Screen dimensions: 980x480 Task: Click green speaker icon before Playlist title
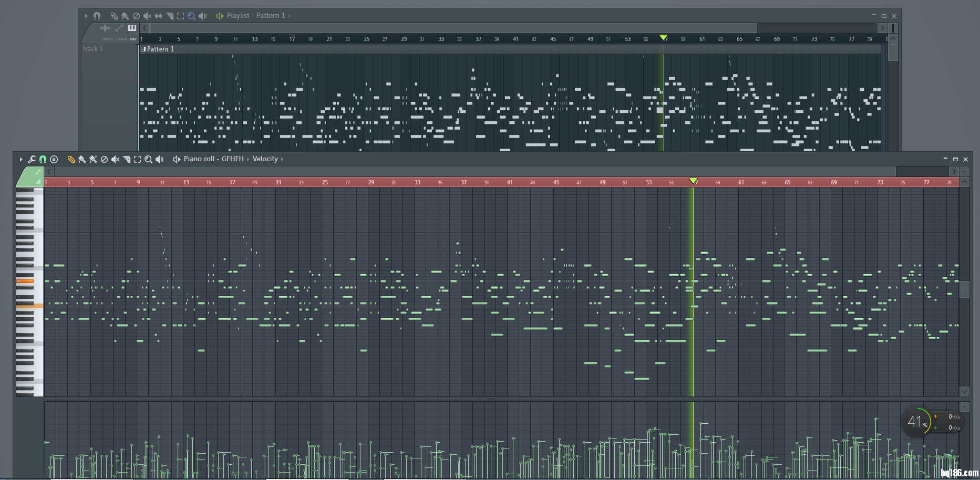coord(220,16)
